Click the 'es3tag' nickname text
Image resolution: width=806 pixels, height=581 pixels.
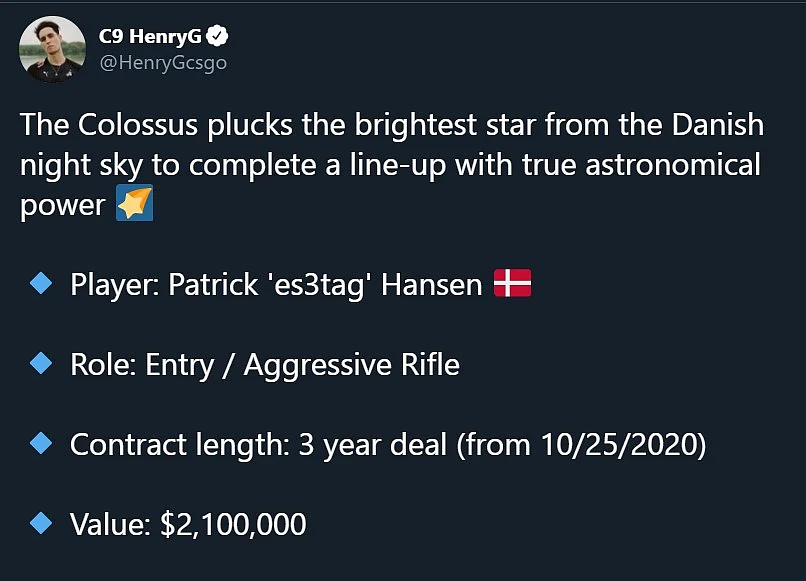(318, 285)
